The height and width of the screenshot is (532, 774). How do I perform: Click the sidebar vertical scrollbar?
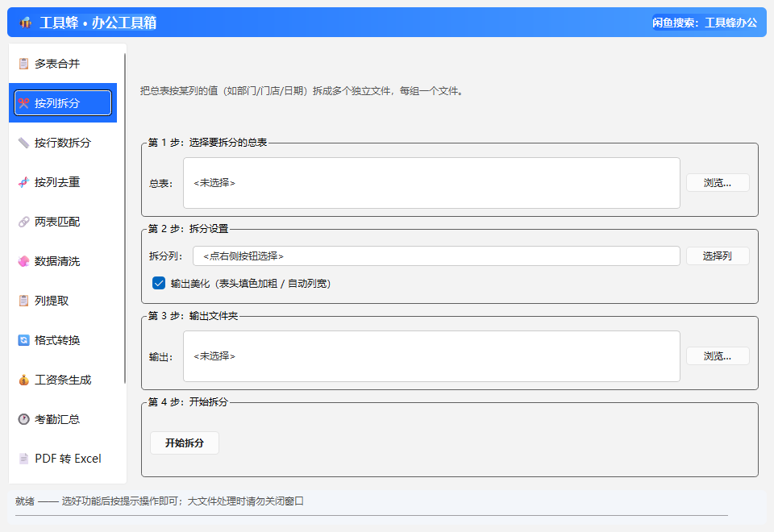(125, 218)
